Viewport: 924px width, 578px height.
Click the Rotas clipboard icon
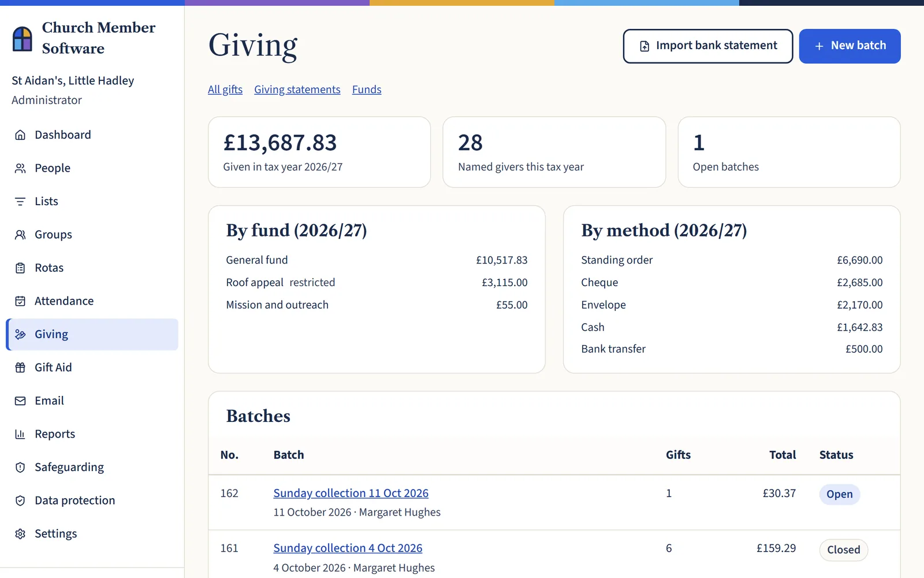pyautogui.click(x=20, y=268)
